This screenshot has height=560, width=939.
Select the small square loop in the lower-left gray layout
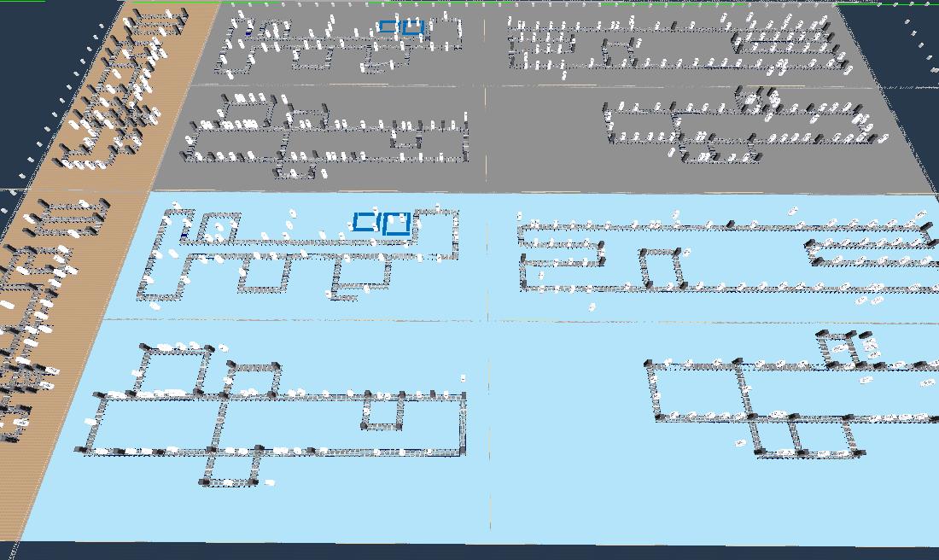(x=407, y=140)
